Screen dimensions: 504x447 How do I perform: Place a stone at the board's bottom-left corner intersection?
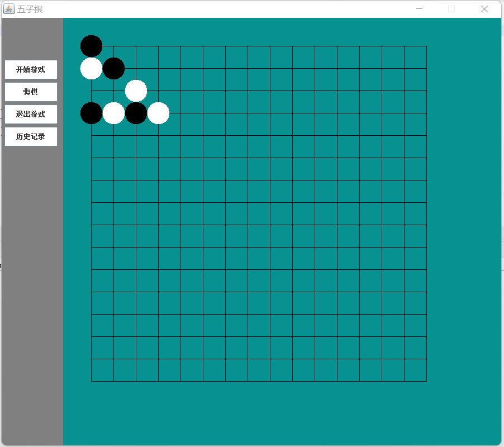point(91,381)
